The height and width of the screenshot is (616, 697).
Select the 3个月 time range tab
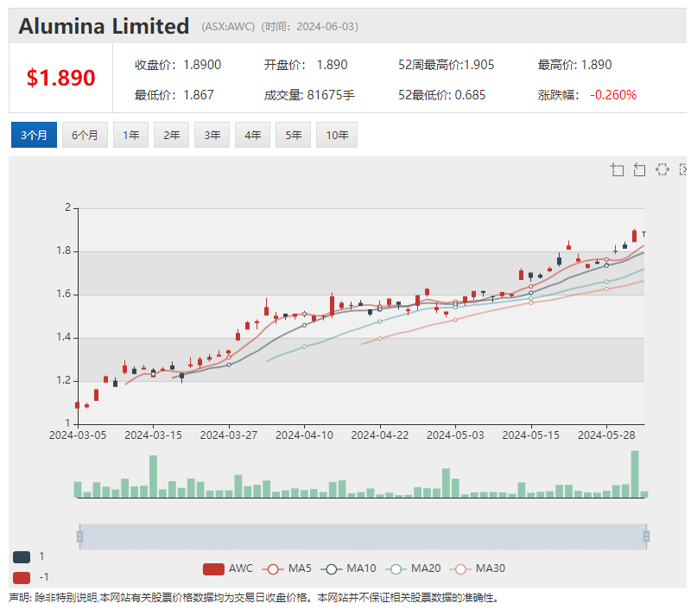pyautogui.click(x=34, y=135)
